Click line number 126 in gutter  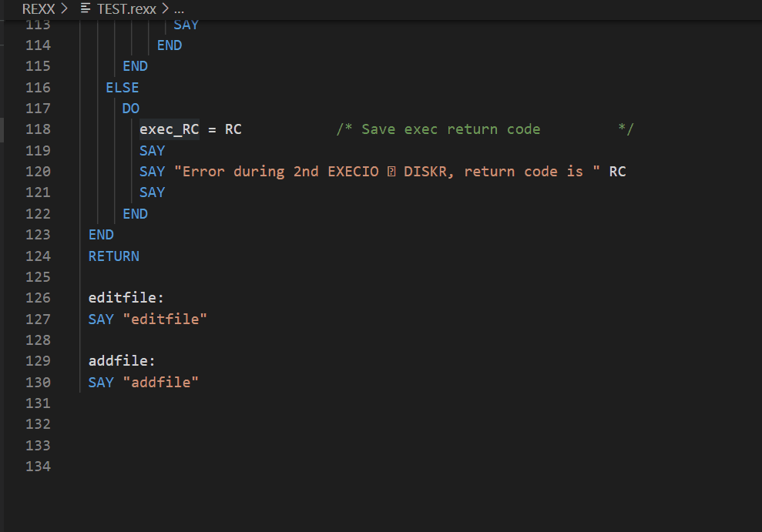[38, 297]
